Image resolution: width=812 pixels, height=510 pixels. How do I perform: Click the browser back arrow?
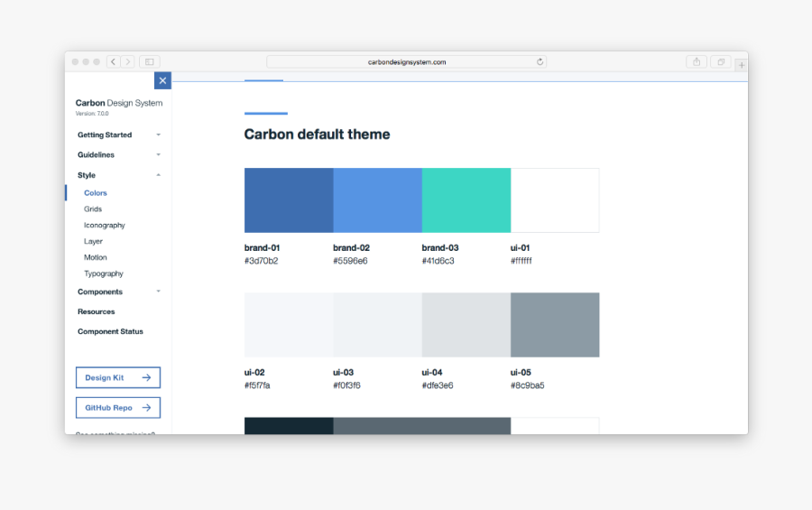[114, 62]
